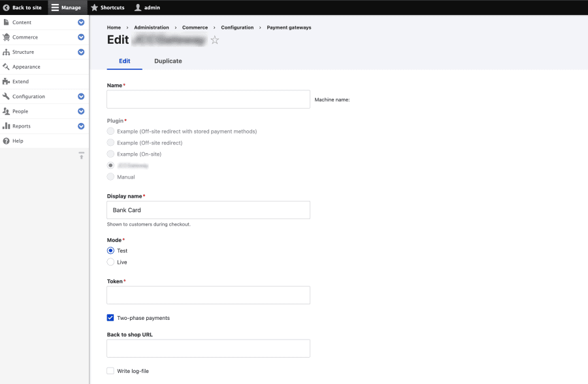Open the Payment gateways breadcrumb link
This screenshot has width=588, height=384.
(289, 27)
